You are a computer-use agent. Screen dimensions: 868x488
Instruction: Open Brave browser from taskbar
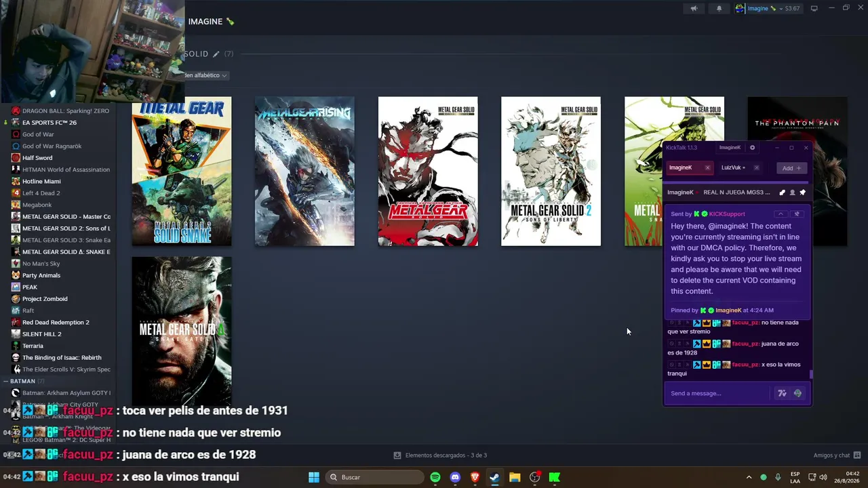pos(475,477)
